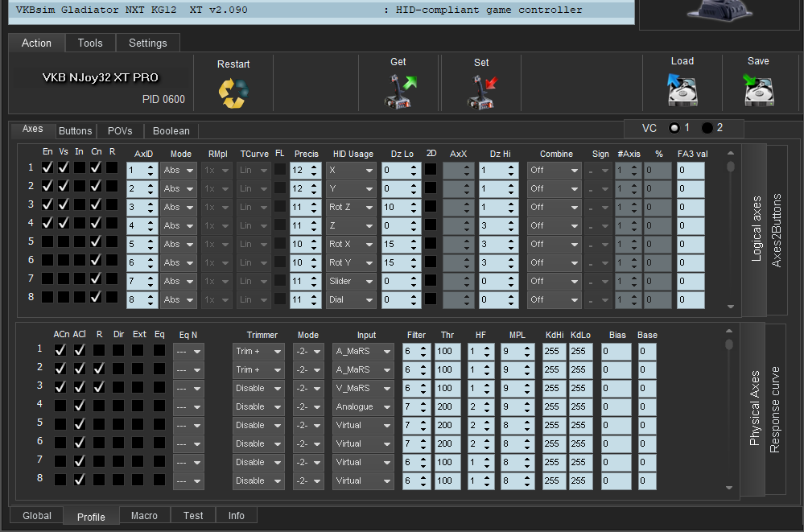Click Base field for physical axis 7

click(647, 462)
